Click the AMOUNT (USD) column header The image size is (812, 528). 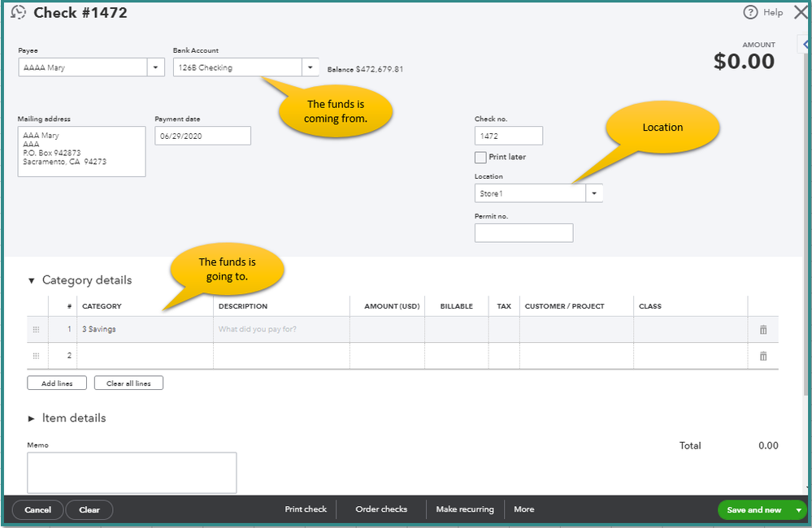pyautogui.click(x=392, y=306)
